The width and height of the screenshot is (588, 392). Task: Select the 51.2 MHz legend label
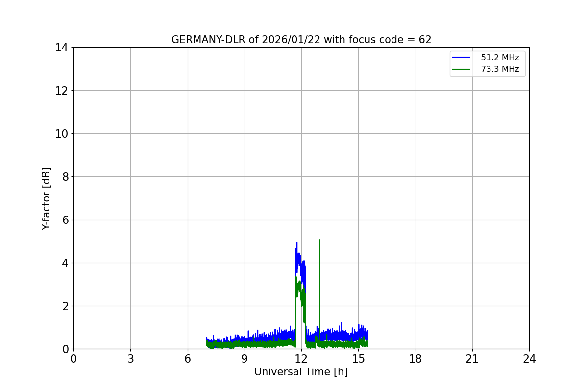coord(500,58)
